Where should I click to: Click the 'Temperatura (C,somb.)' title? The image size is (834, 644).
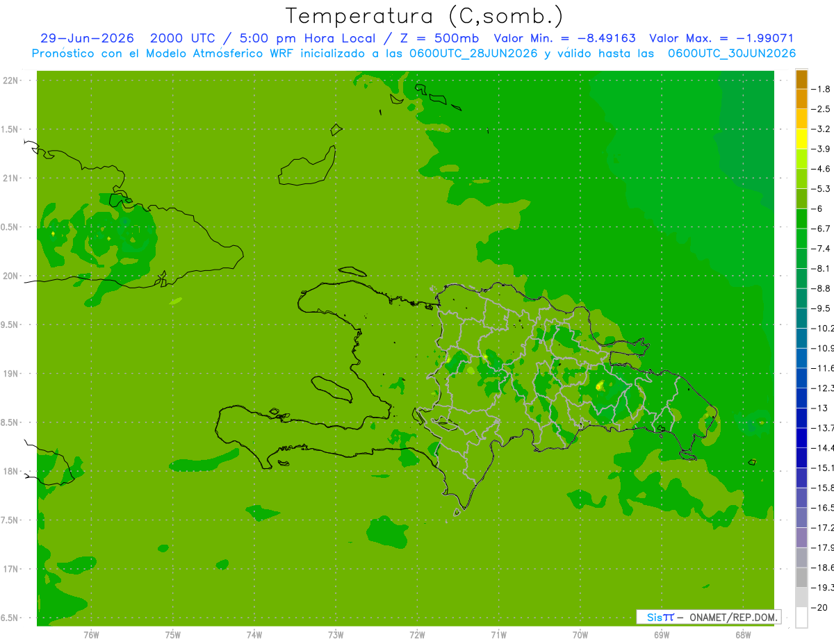pos(424,16)
